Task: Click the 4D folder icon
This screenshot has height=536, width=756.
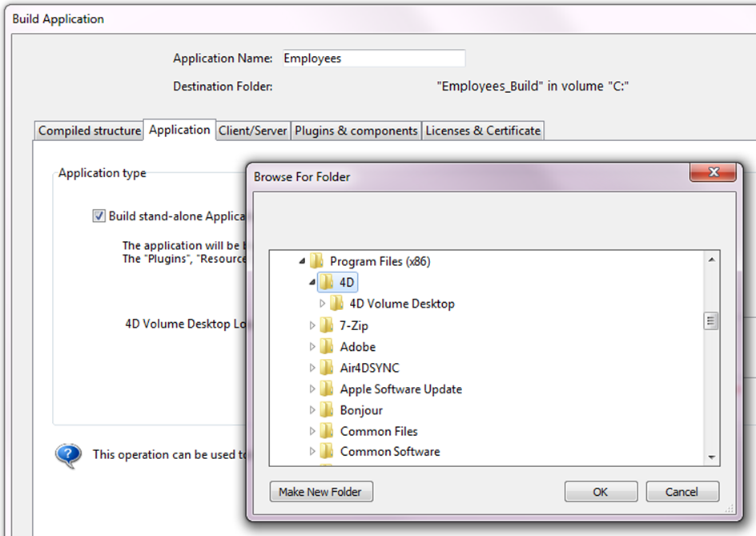Action: (x=327, y=283)
